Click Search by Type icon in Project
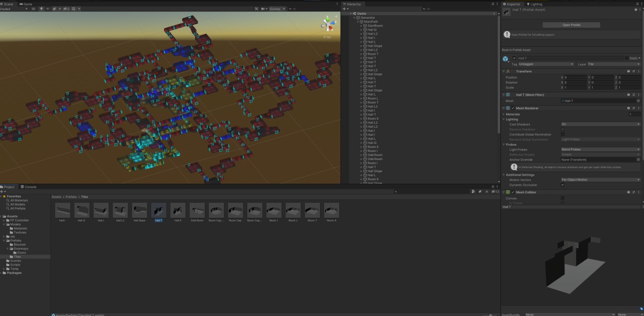 point(474,192)
